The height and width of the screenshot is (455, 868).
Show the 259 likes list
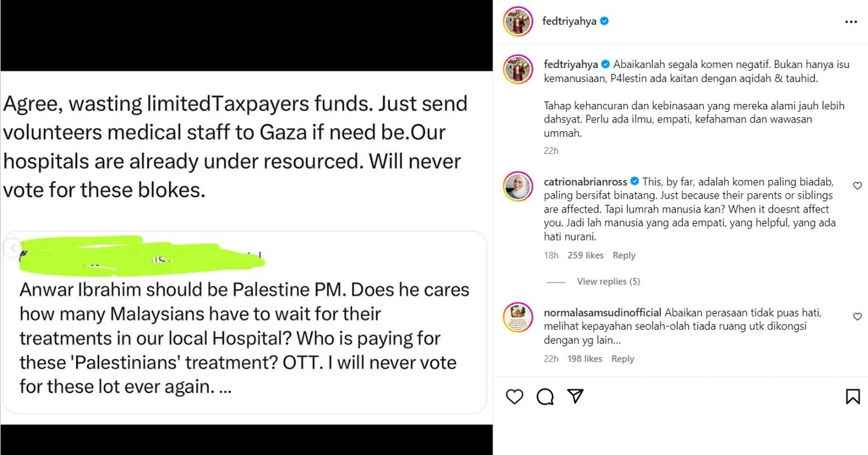click(x=585, y=255)
